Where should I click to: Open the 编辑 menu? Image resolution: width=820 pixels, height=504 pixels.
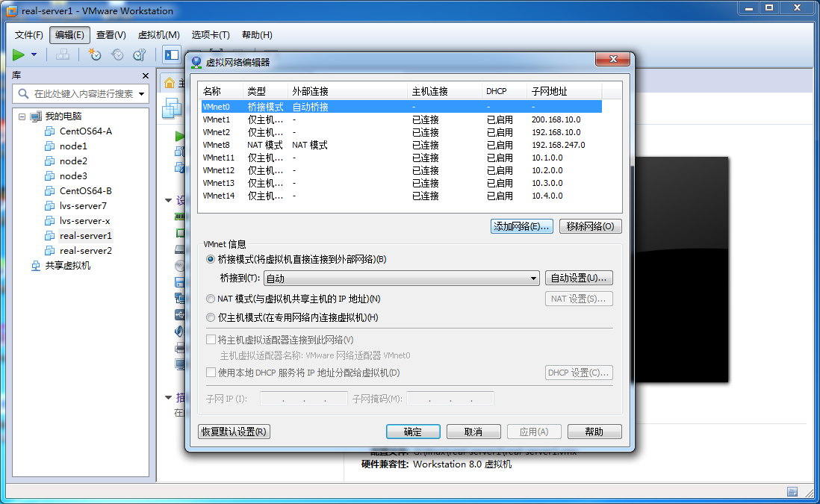69,34
